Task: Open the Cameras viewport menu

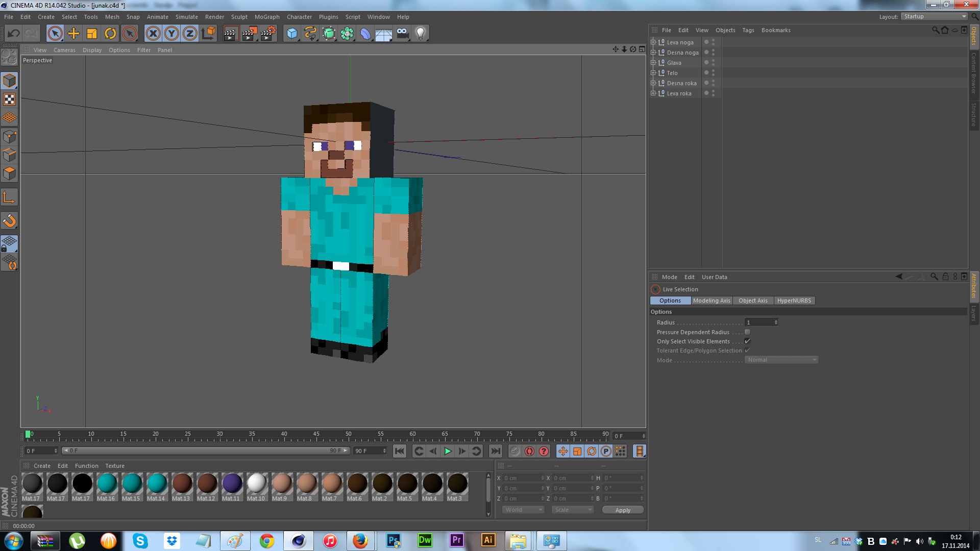Action: 64,50
